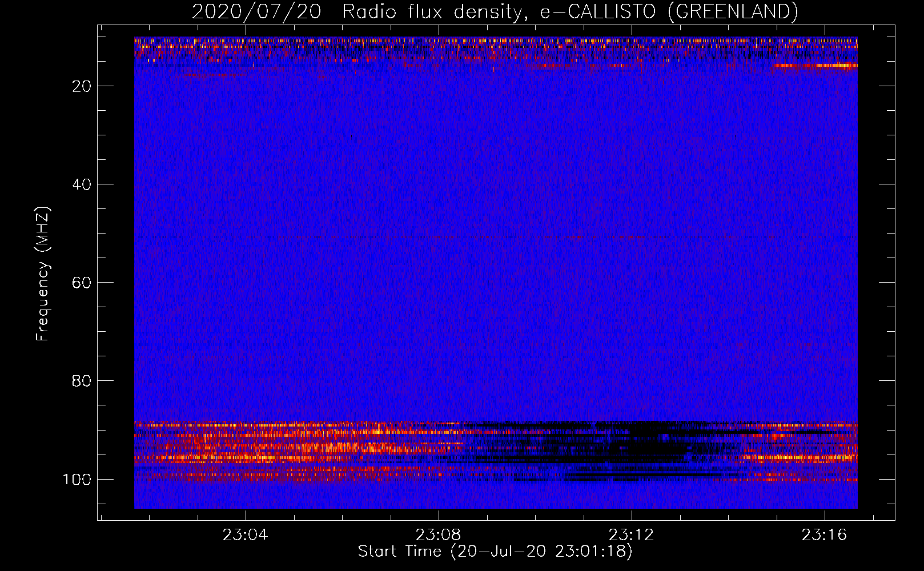924x571 pixels.
Task: Click the 'Start Time (20-Jul-20 23:01:18)' label
Action: [x=495, y=552]
